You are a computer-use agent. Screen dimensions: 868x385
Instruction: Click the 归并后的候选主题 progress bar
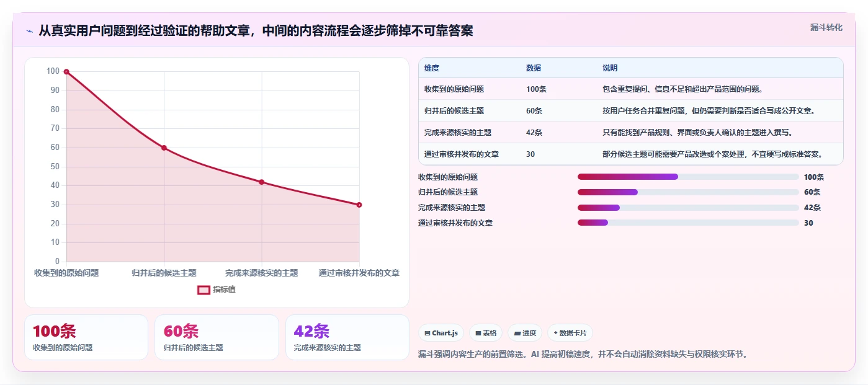coord(688,192)
